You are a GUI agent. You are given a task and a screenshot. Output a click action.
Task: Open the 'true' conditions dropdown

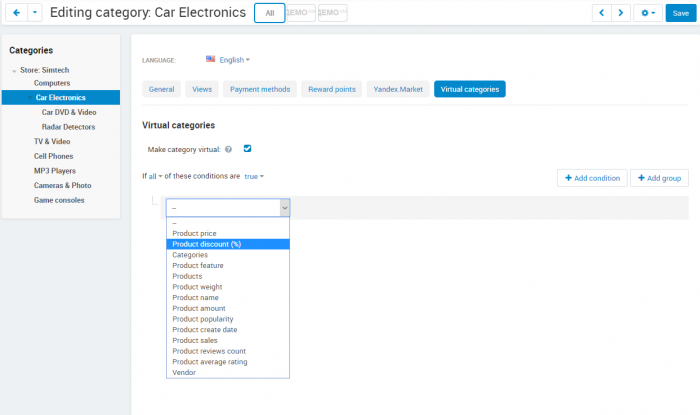pos(254,176)
